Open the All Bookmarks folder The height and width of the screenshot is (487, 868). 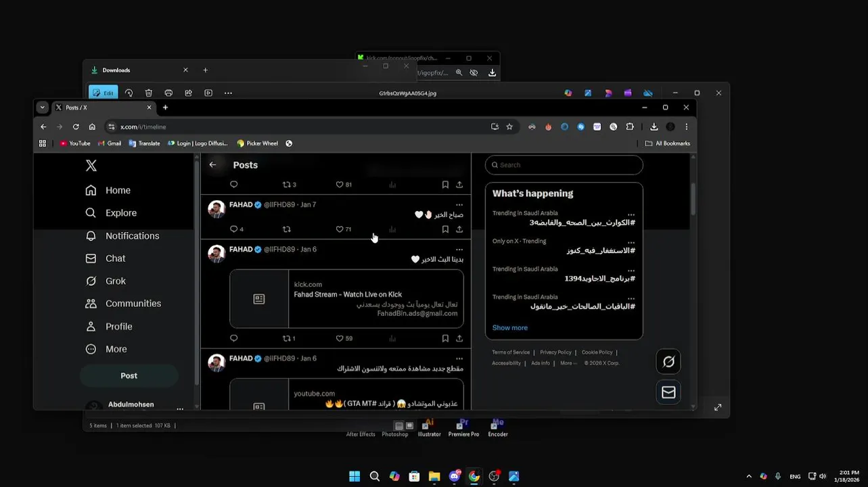[668, 143]
